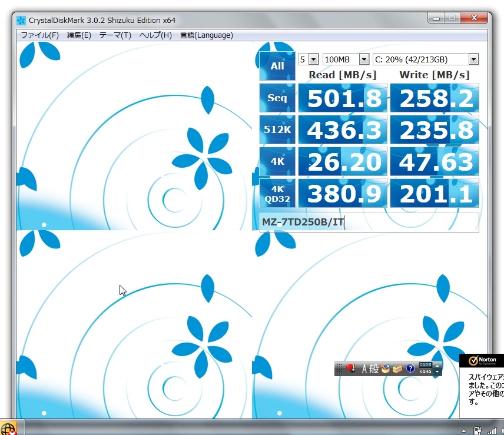Click the 4K QD32 write result 201.1
The image size is (504, 435).
pos(435,194)
